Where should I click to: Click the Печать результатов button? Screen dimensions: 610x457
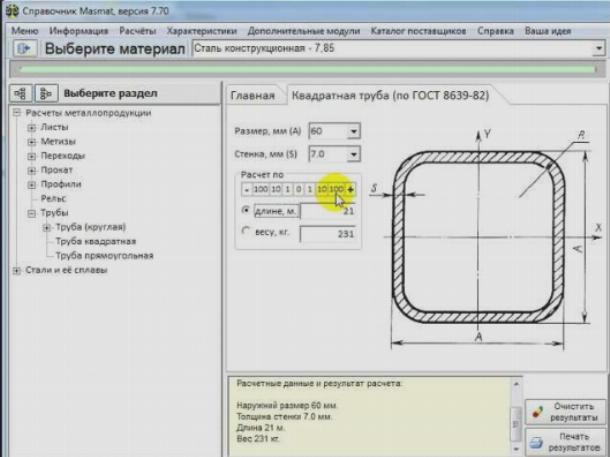pyautogui.click(x=565, y=442)
